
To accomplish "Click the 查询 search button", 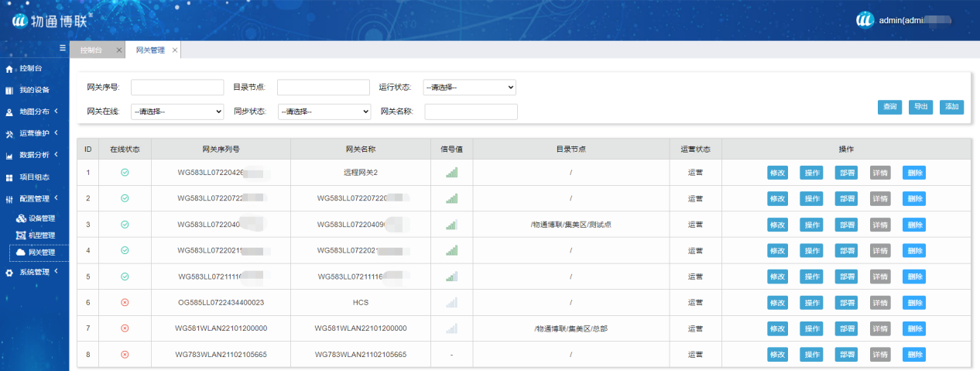I will coord(889,107).
